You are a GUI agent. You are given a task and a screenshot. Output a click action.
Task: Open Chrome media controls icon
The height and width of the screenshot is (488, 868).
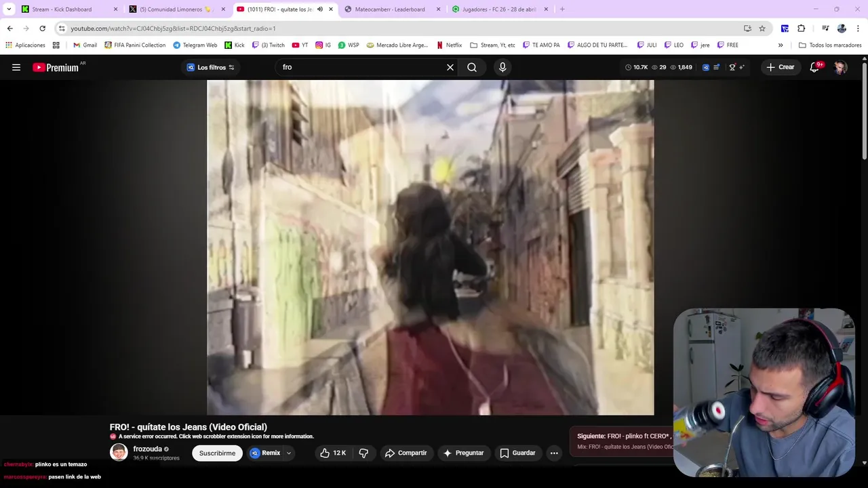click(x=825, y=28)
